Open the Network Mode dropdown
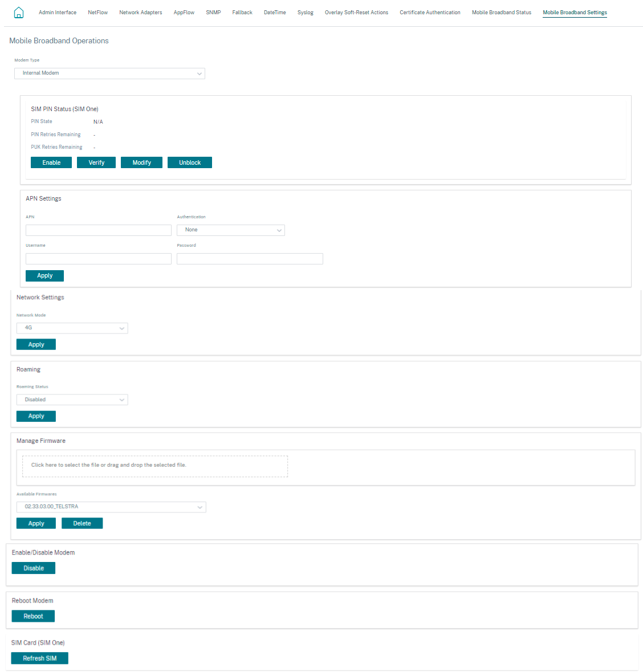643x672 pixels. click(x=72, y=328)
